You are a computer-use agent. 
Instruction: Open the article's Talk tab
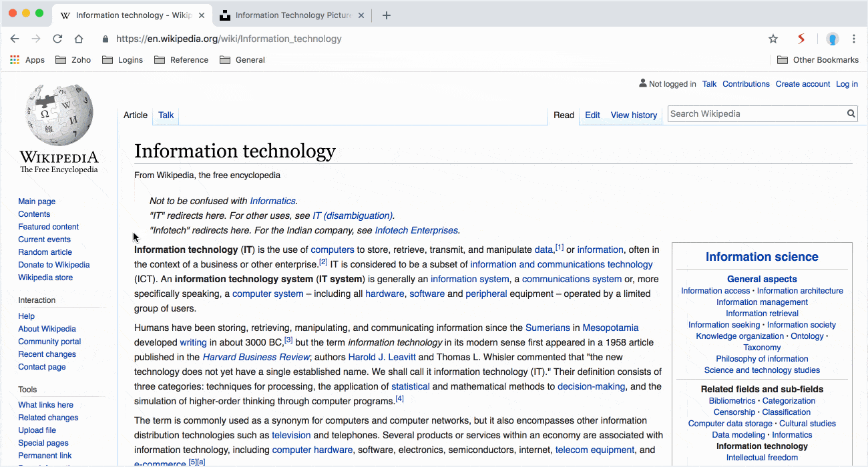[166, 115]
